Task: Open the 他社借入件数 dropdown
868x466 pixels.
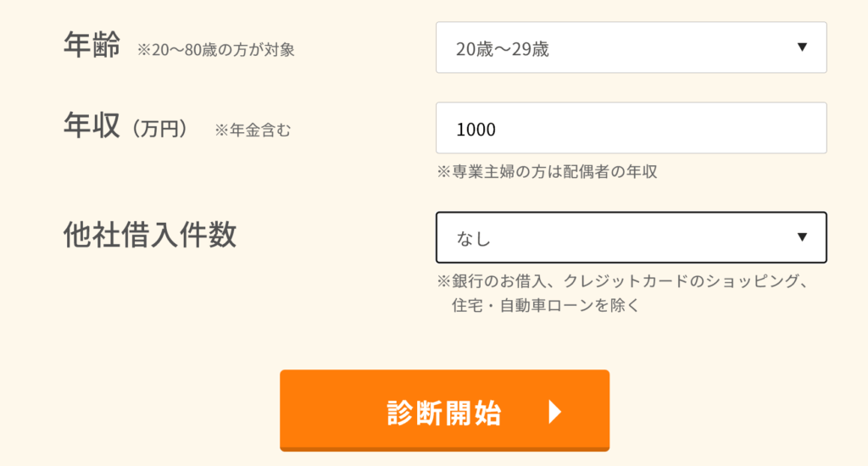Action: click(631, 237)
